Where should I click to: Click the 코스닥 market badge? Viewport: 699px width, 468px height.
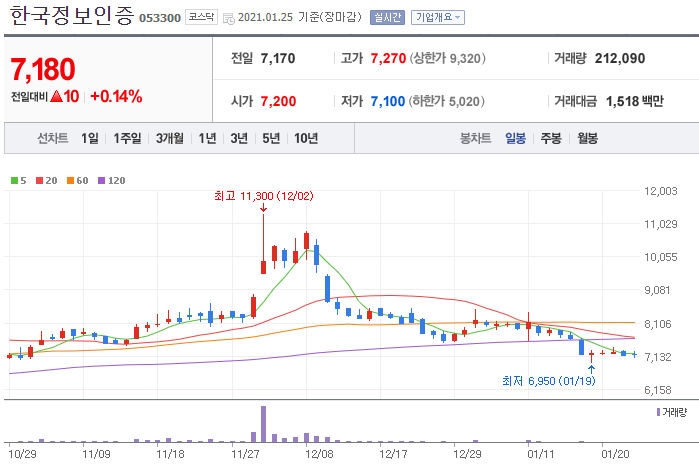tap(201, 17)
